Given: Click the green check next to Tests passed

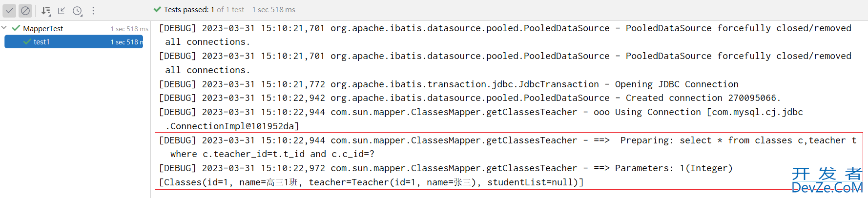Looking at the screenshot, I should point(157,9).
